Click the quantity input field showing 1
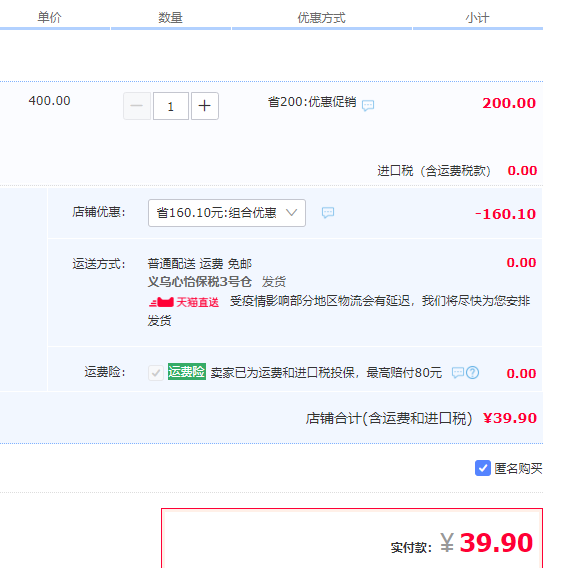Image resolution: width=566 pixels, height=568 pixels. tap(171, 106)
